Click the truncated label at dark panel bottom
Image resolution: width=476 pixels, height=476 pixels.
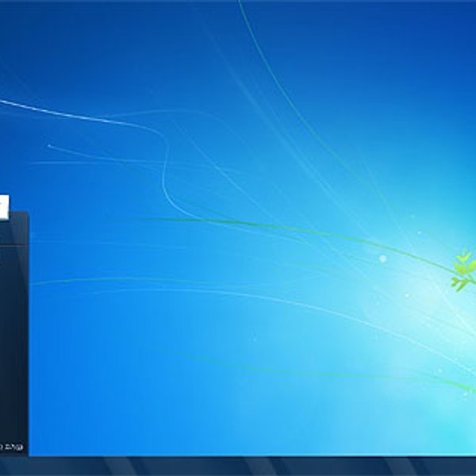click(x=11, y=447)
